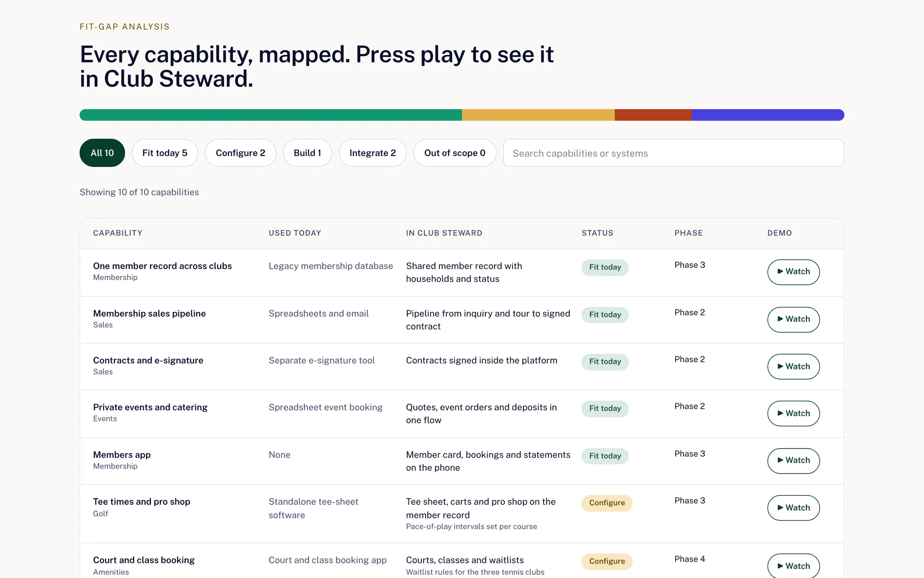
Task: Play the Private events and catering demo
Action: pyautogui.click(x=793, y=413)
